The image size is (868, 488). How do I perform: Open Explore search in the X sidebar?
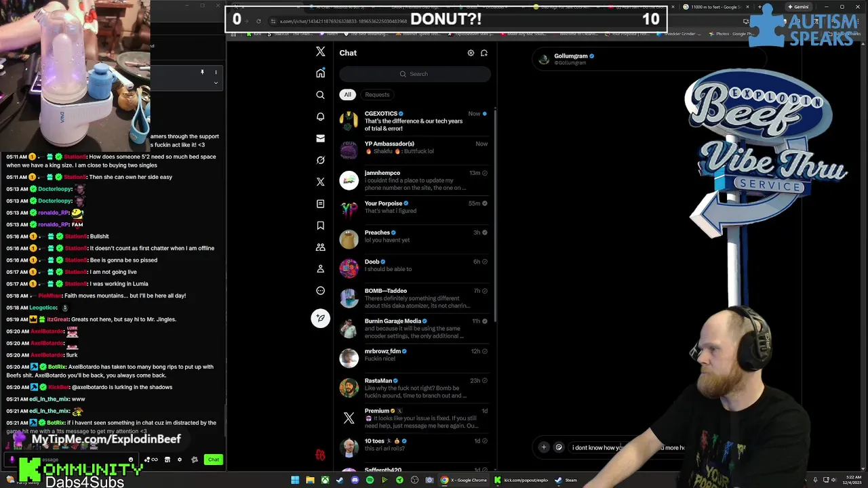pyautogui.click(x=321, y=95)
